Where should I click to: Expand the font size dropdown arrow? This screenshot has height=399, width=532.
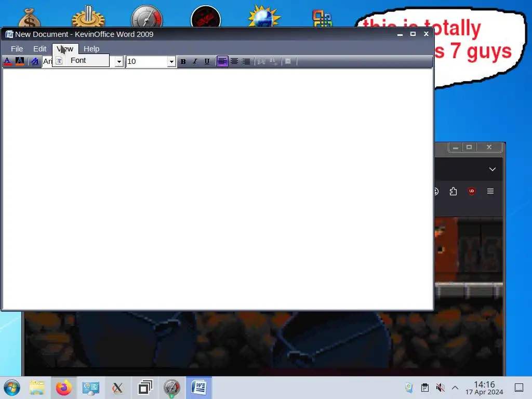coord(171,62)
